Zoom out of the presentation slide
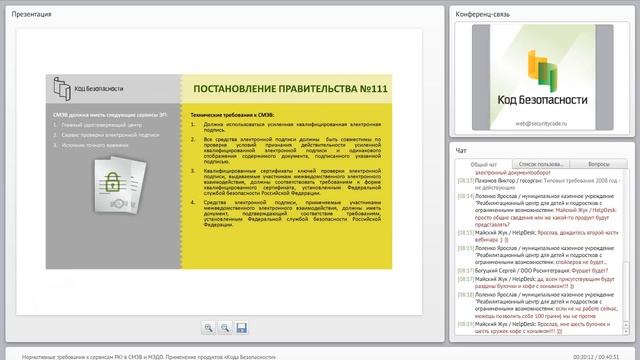 tap(225, 328)
